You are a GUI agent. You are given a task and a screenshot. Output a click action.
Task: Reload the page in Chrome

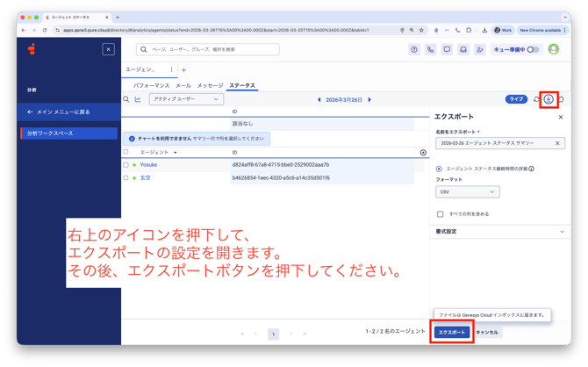[x=45, y=30]
